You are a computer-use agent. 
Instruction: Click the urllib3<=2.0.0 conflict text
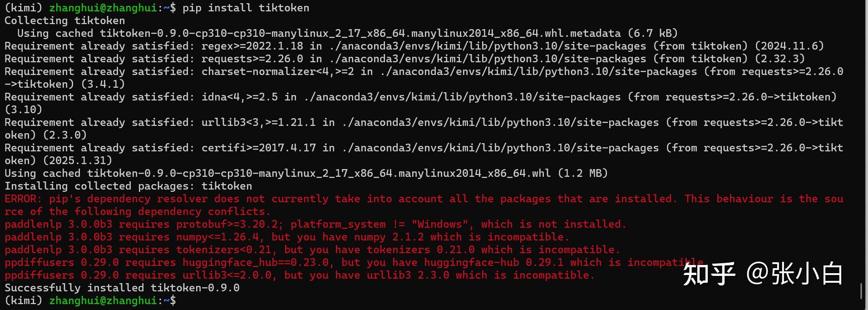pyautogui.click(x=227, y=275)
